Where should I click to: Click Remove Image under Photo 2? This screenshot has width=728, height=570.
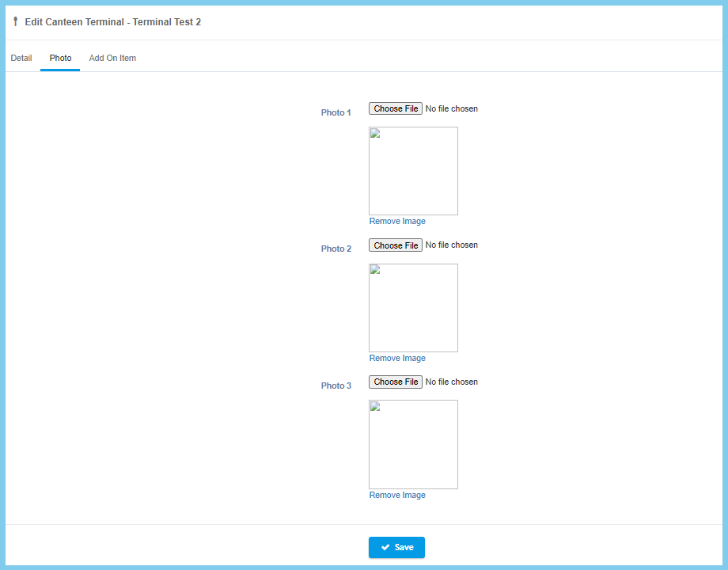[x=397, y=359]
